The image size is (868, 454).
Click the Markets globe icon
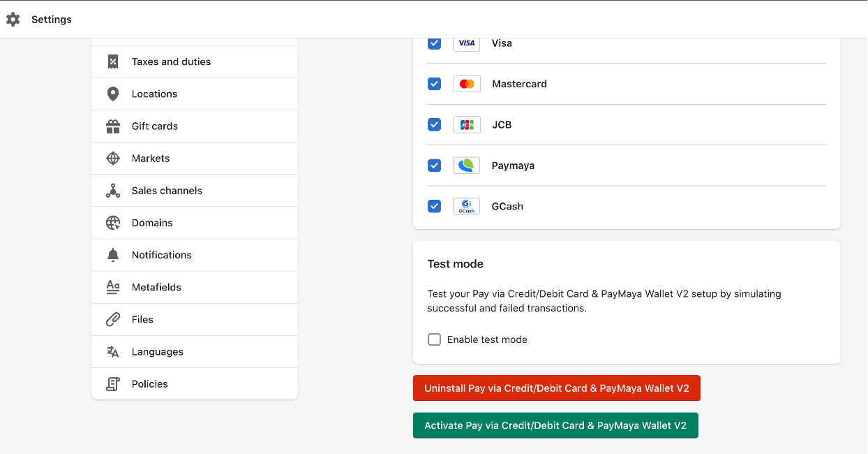(x=113, y=159)
